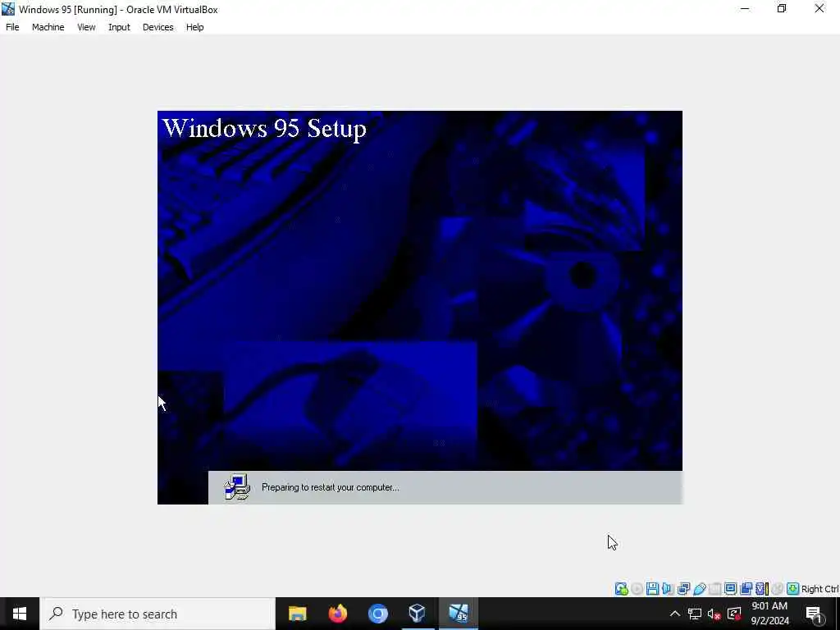The width and height of the screenshot is (840, 630).
Task: Open the blue circular browser taskbar icon
Action: 377,614
